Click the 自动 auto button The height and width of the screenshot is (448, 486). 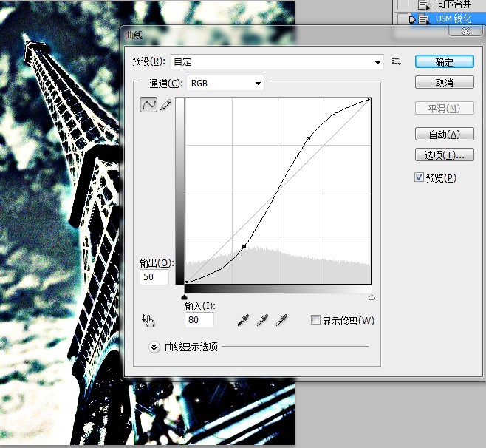point(445,135)
